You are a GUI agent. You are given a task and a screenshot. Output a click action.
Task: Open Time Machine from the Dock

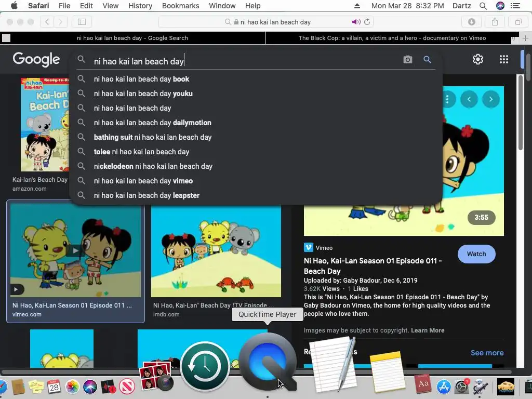point(205,366)
